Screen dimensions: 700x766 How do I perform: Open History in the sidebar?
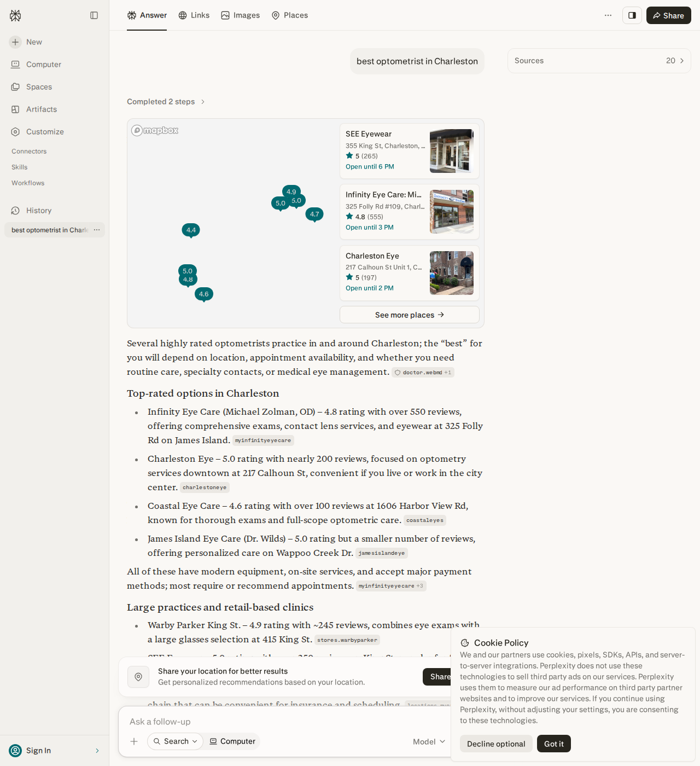pos(38,211)
